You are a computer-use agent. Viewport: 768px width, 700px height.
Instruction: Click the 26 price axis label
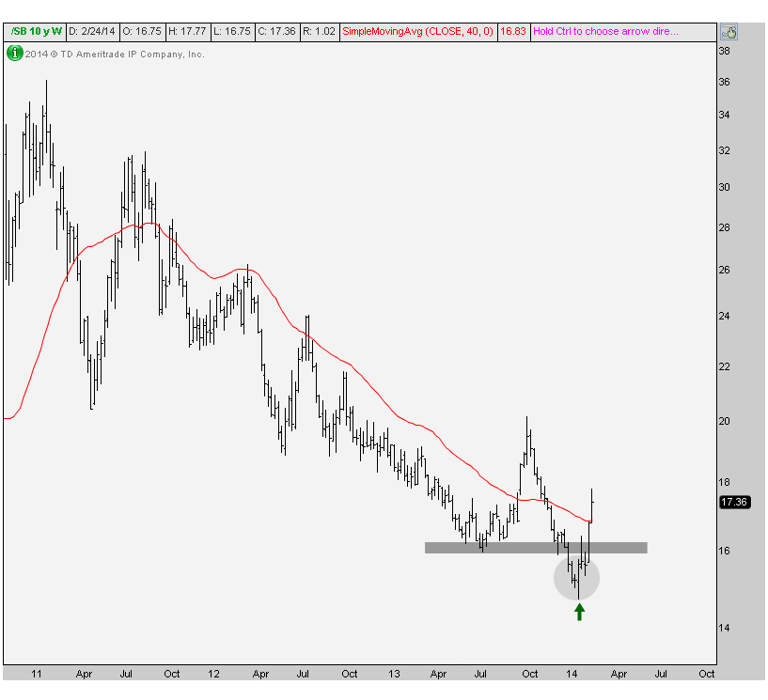pos(724,270)
